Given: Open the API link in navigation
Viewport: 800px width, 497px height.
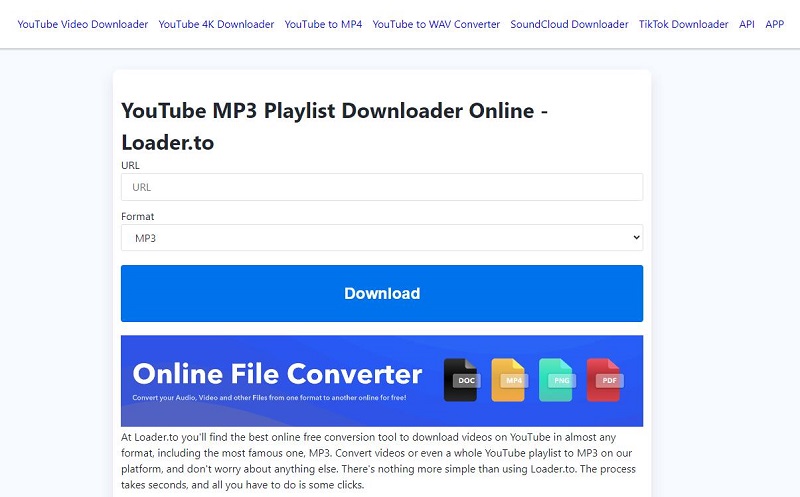Looking at the screenshot, I should [x=747, y=24].
